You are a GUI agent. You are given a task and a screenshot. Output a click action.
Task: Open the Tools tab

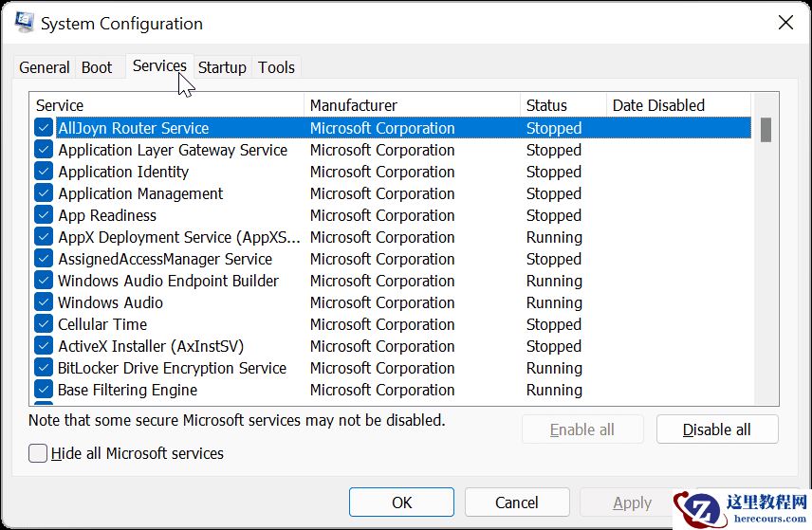[x=277, y=67]
